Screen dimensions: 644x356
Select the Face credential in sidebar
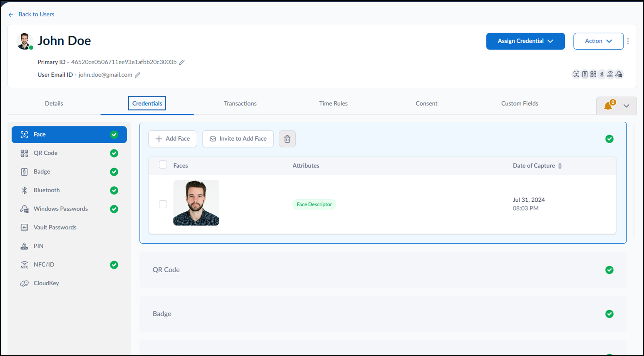(x=69, y=135)
